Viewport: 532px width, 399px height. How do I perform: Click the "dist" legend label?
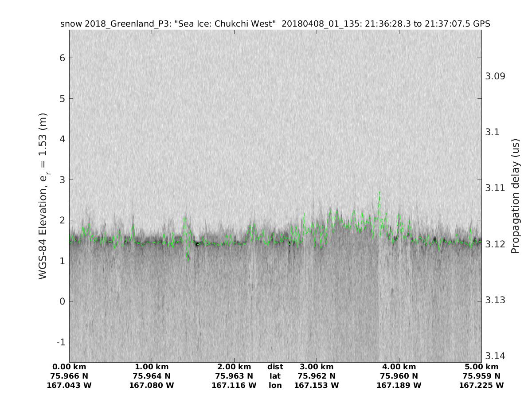click(x=275, y=367)
